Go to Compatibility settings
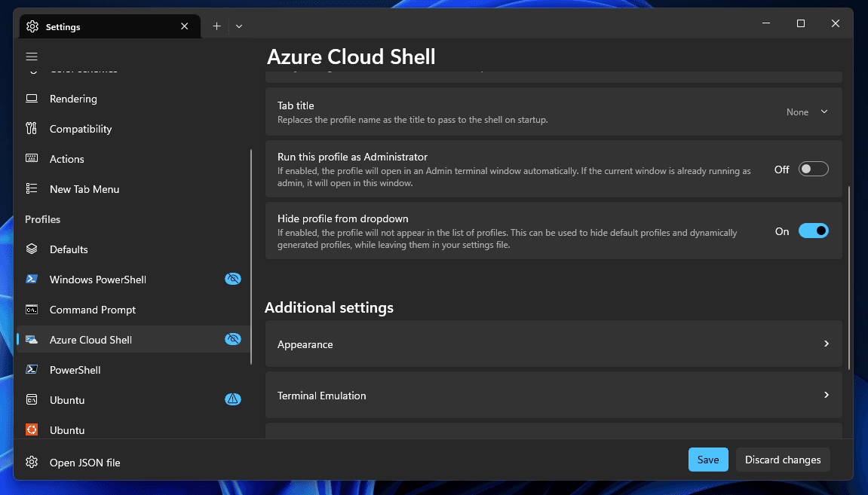 click(133, 129)
